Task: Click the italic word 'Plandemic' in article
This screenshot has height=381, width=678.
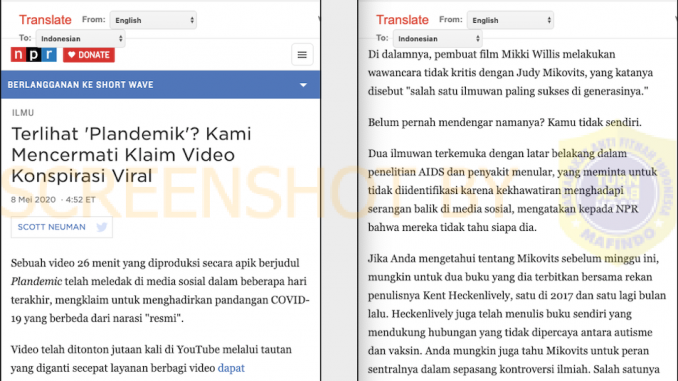Action: pyautogui.click(x=36, y=282)
